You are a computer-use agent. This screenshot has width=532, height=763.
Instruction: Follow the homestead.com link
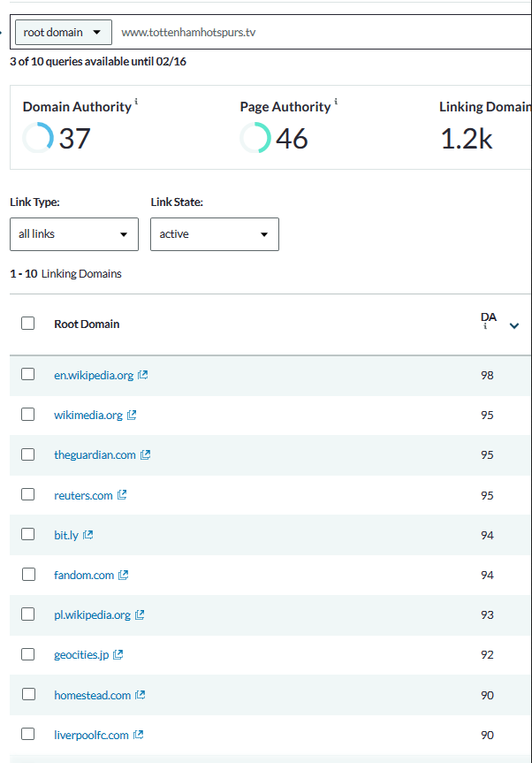pos(93,695)
